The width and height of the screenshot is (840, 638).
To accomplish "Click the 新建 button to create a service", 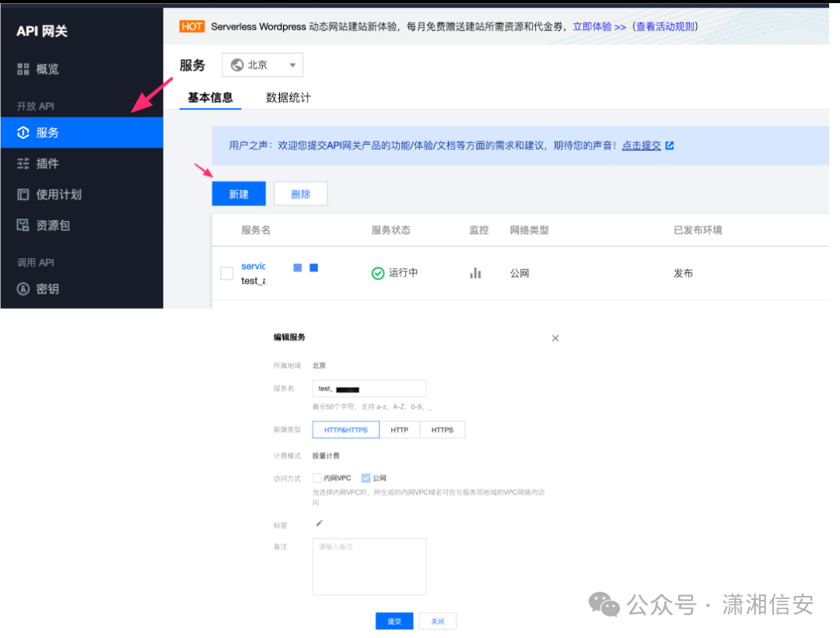I will click(x=238, y=193).
